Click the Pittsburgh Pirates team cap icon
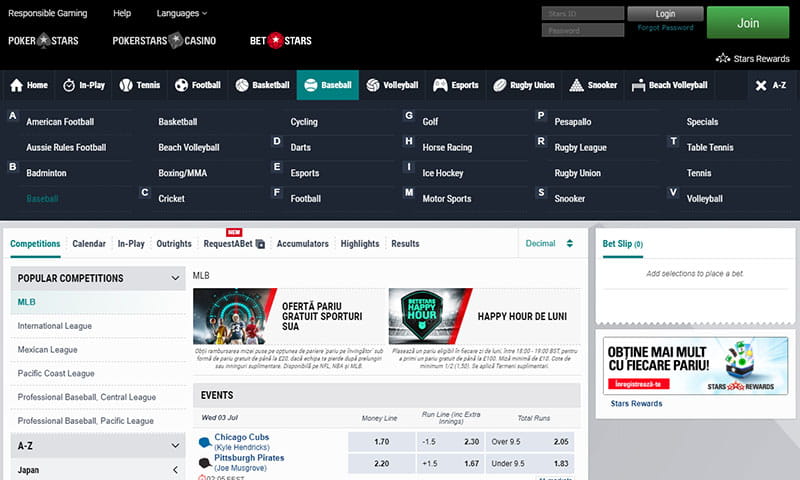The image size is (800, 480). pos(205,463)
